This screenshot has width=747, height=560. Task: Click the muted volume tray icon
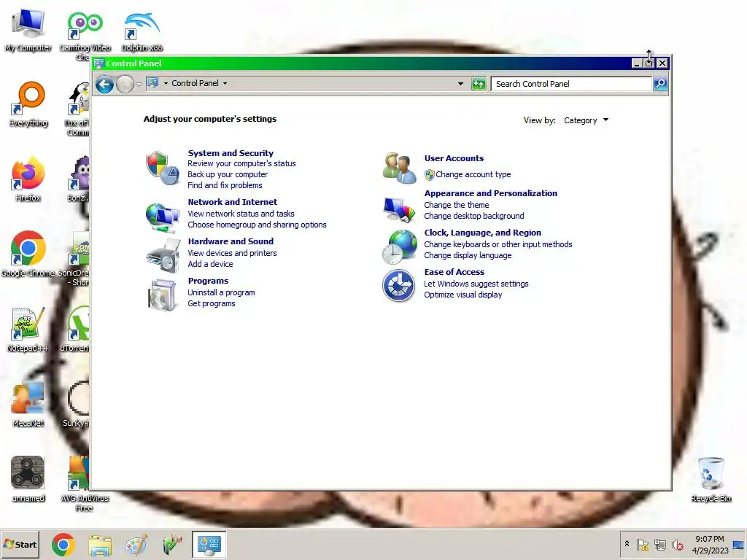[x=677, y=544]
